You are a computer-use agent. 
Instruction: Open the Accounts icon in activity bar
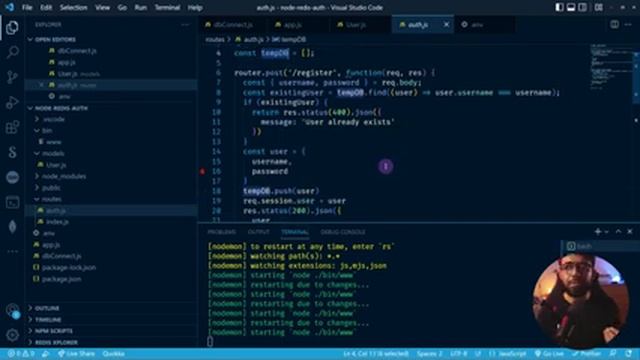12,310
